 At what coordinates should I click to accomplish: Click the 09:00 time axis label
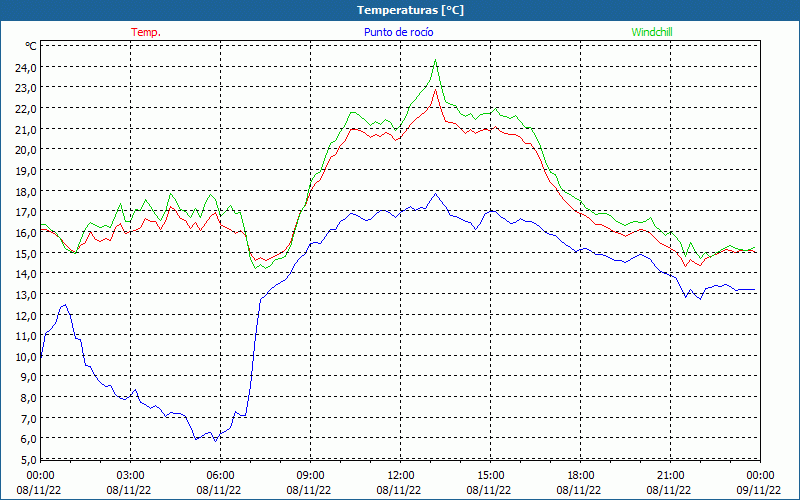click(311, 476)
